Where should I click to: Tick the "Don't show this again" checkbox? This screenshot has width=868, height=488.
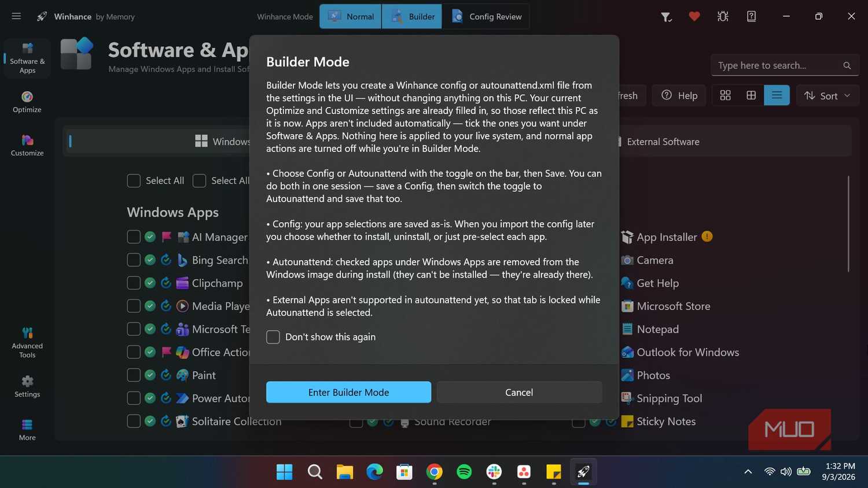pyautogui.click(x=273, y=337)
